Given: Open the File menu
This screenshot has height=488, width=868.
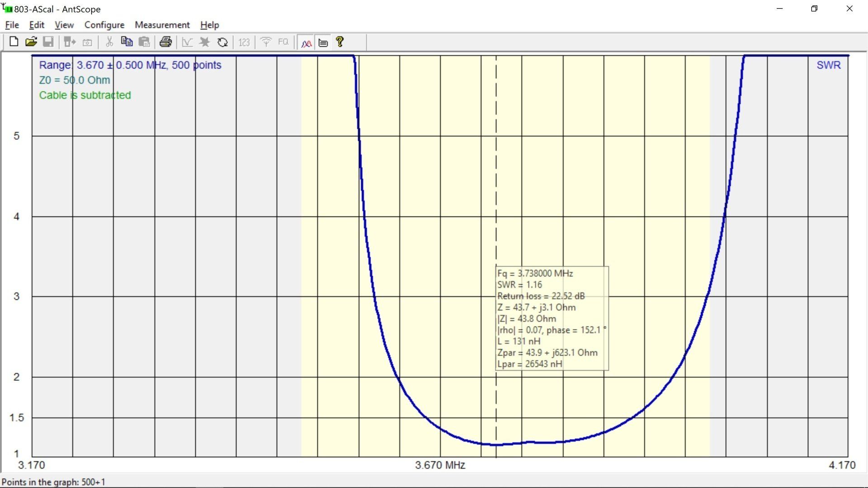Looking at the screenshot, I should 12,25.
